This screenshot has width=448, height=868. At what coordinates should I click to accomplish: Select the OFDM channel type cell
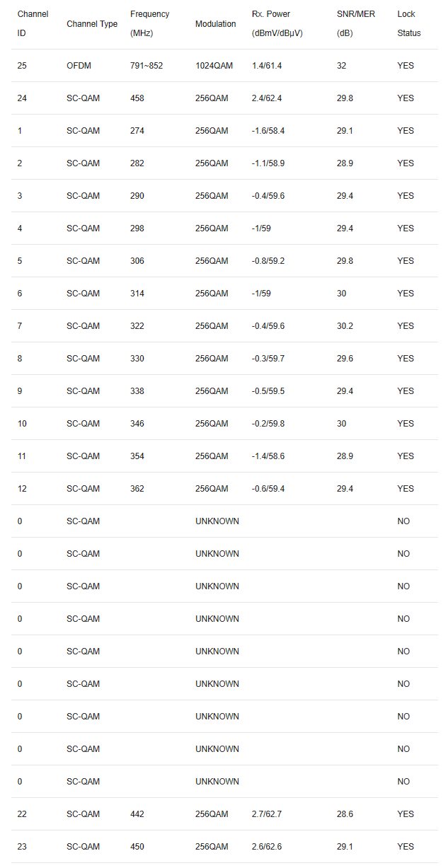79,66
